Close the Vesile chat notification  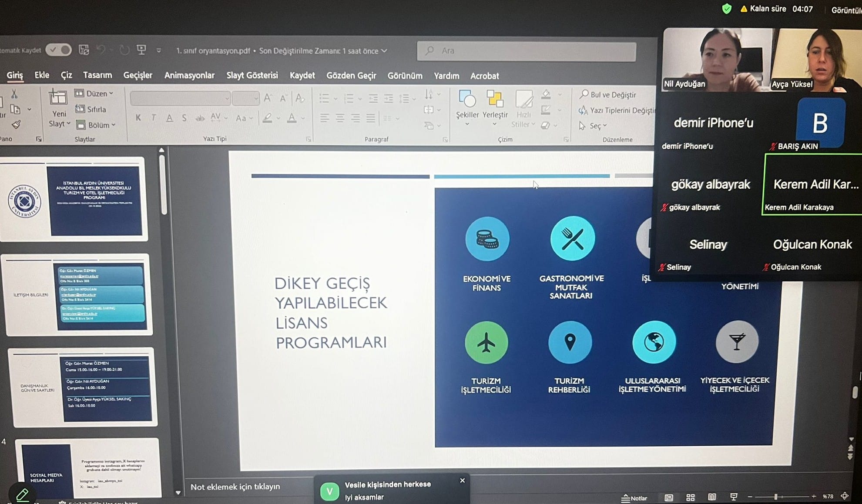(x=462, y=481)
